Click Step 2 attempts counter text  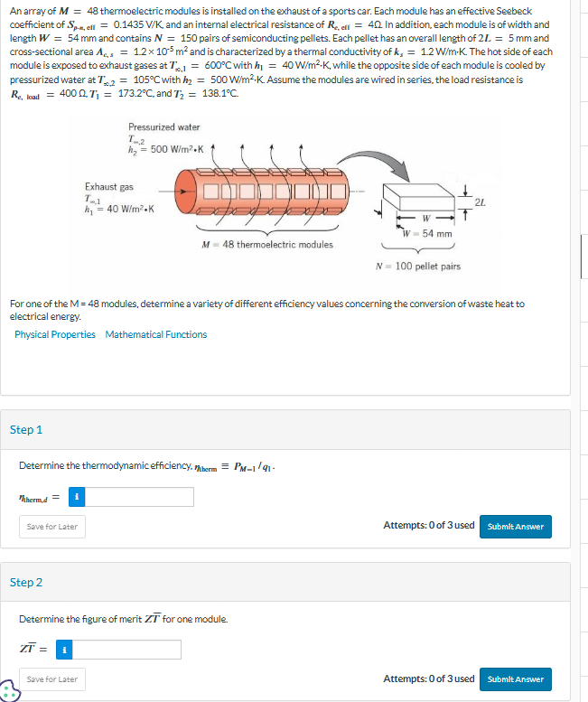[x=429, y=679]
